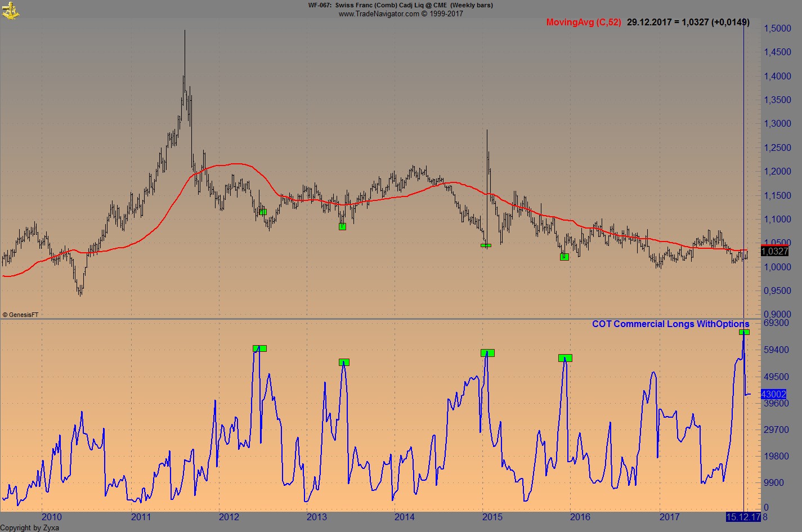
Task: Click green marker on early 2015 COT peak
Action: [487, 353]
